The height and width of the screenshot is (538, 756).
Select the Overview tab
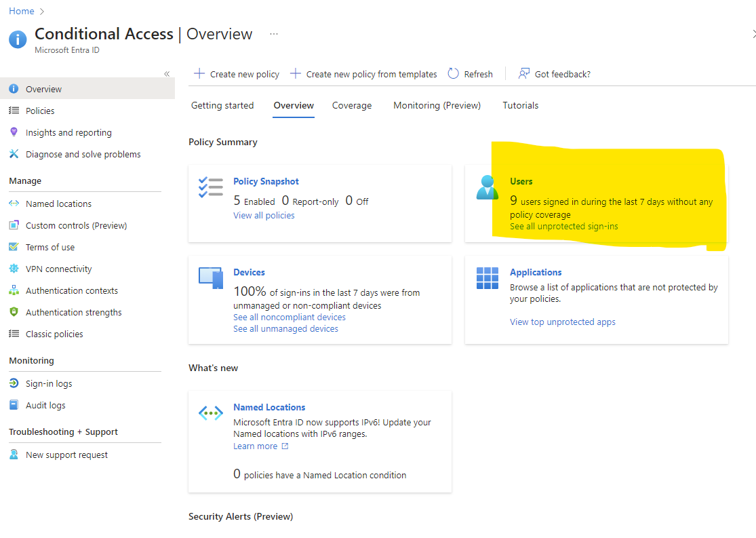(x=294, y=105)
